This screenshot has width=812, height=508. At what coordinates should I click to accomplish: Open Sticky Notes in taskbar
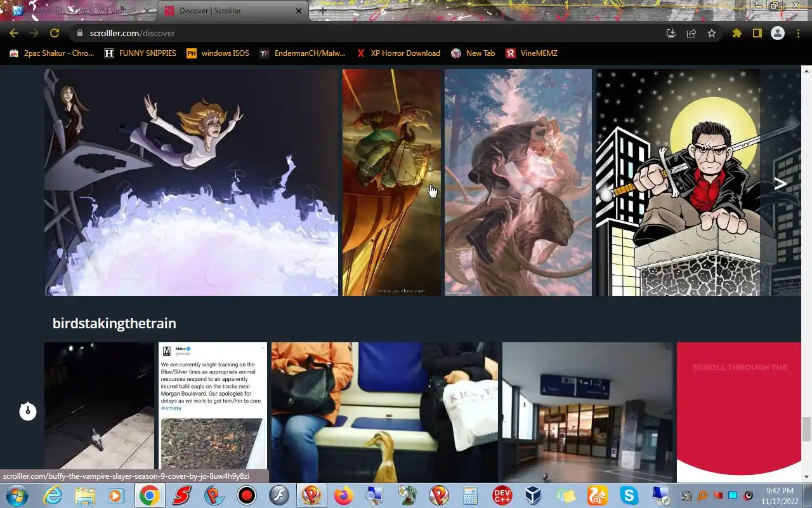(565, 495)
